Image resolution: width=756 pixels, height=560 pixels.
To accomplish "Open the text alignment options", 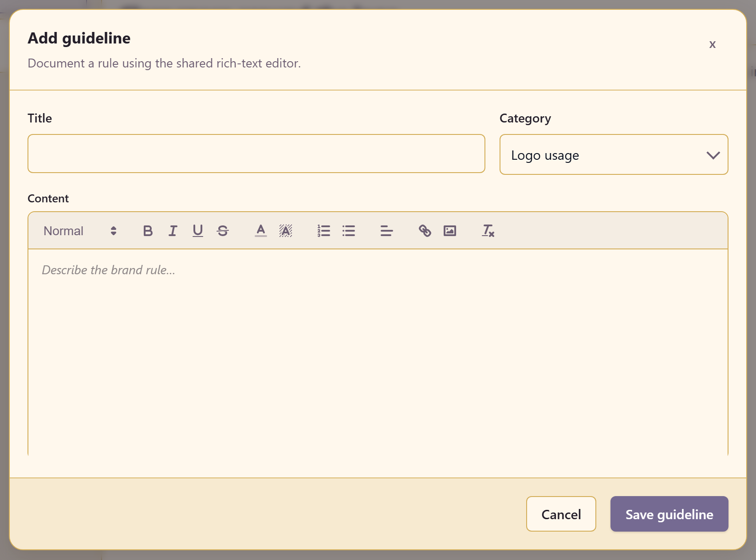I will 387,231.
